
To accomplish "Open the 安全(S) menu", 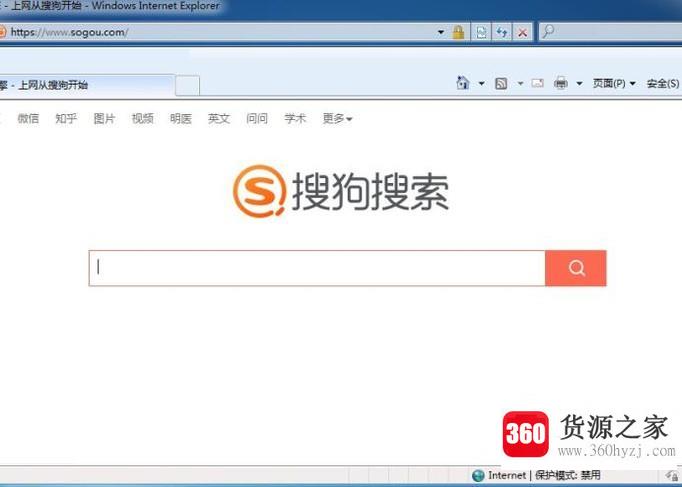I will 663,83.
